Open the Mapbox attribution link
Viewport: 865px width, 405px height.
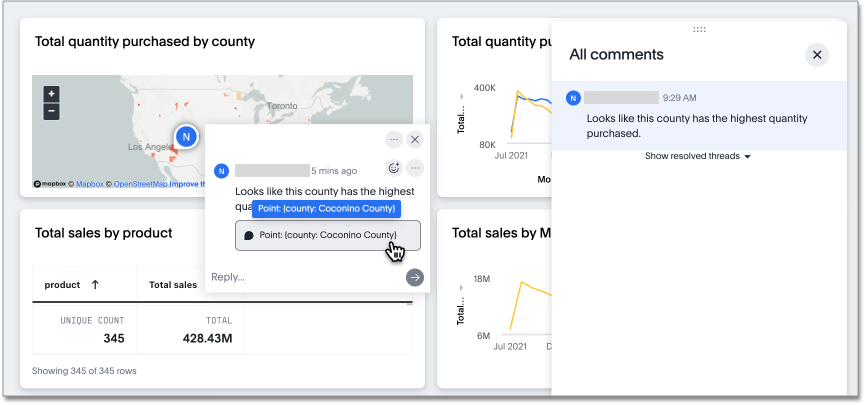[x=89, y=184]
